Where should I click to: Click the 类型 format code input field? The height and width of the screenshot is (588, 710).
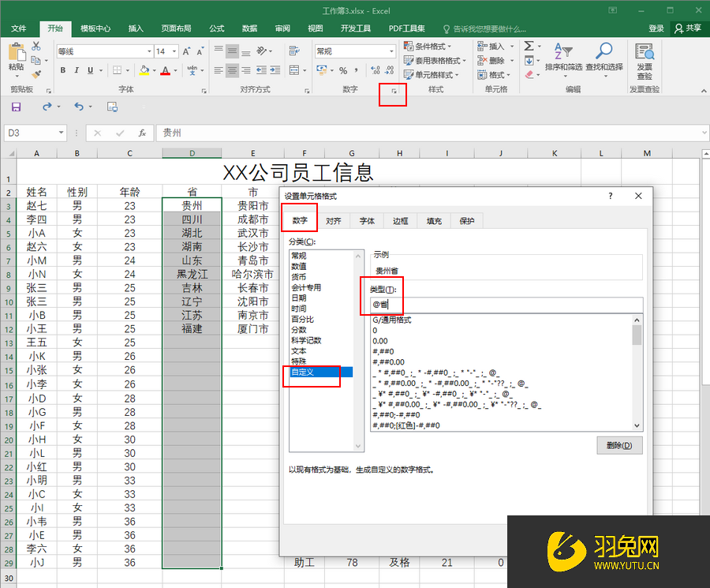506,305
